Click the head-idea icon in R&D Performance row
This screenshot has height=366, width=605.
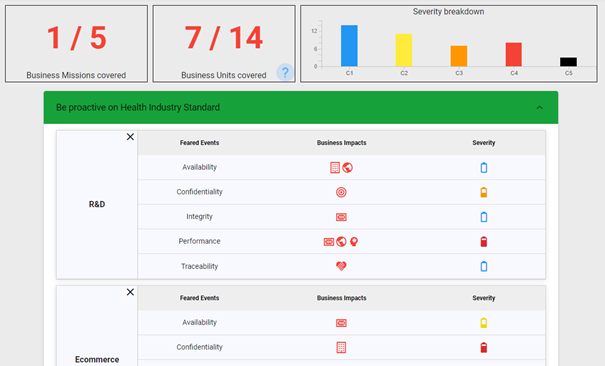(354, 242)
